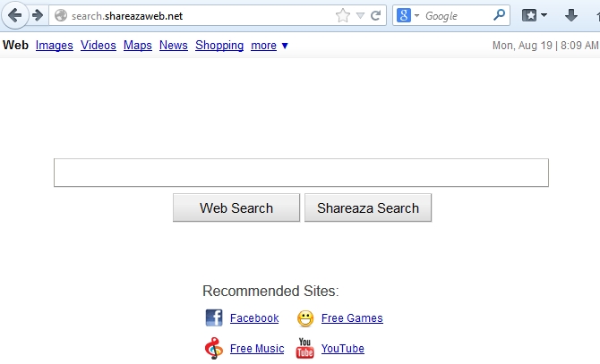Bookmark this page with the star icon
600x364 pixels.
[x=342, y=15]
